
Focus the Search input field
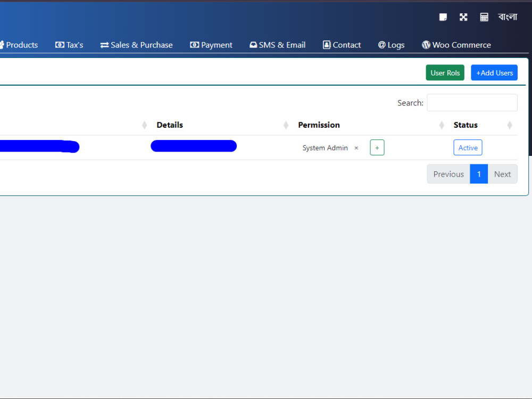472,103
